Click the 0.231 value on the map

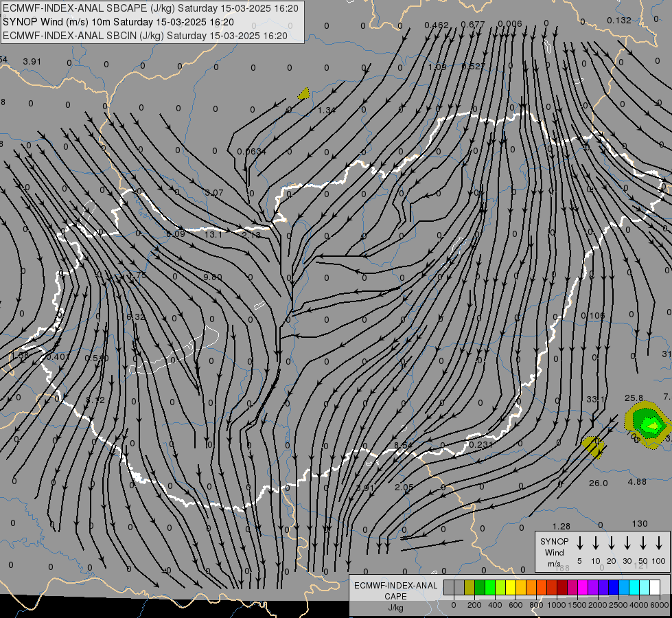pyautogui.click(x=481, y=445)
